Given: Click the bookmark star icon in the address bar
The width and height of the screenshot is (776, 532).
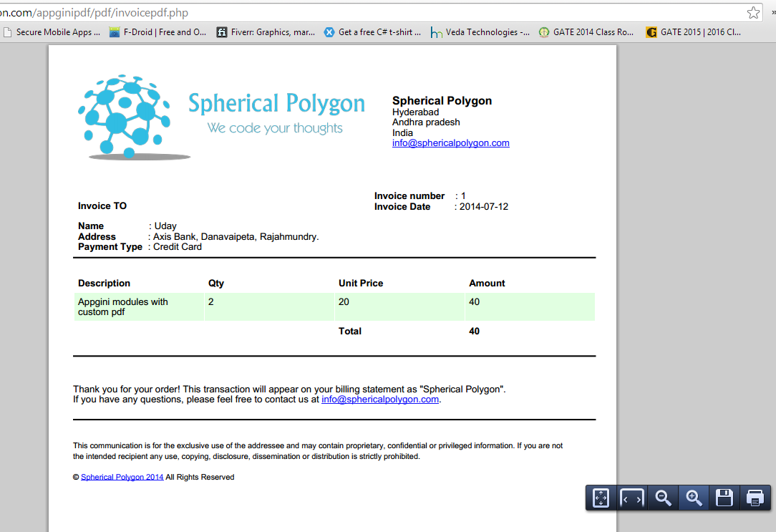Looking at the screenshot, I should [753, 12].
